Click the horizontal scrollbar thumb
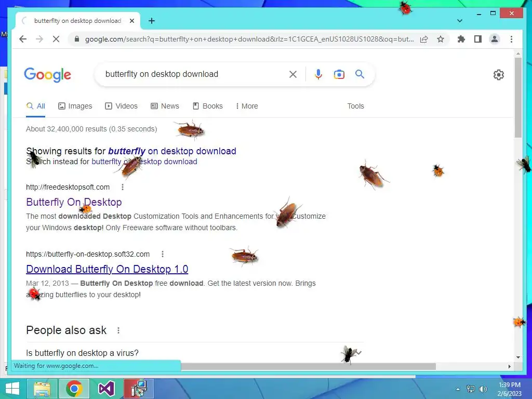Screen dimensions: 532x399 click(309, 366)
